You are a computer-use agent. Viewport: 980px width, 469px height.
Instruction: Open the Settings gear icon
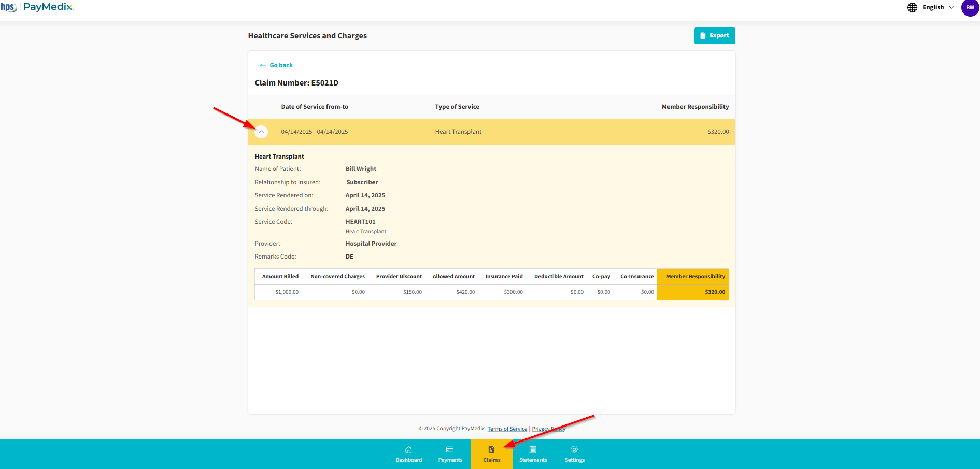(574, 449)
